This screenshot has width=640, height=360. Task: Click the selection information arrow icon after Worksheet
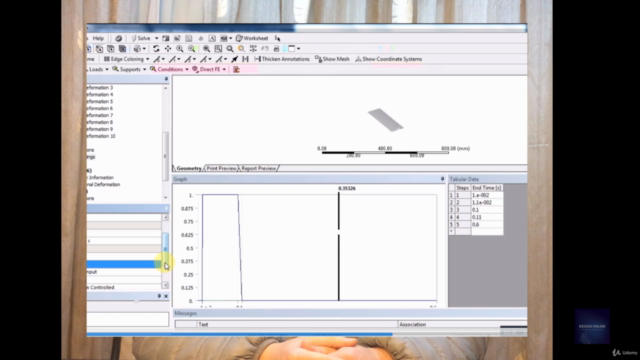click(278, 38)
